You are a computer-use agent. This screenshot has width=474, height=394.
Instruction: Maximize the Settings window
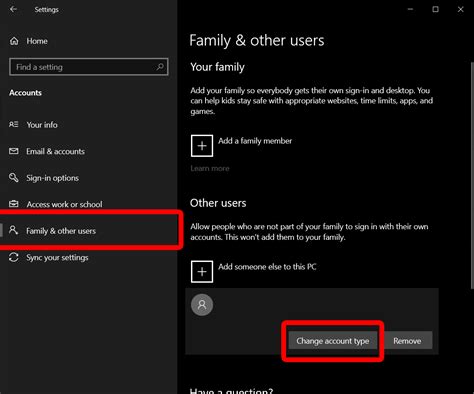pyautogui.click(x=435, y=9)
